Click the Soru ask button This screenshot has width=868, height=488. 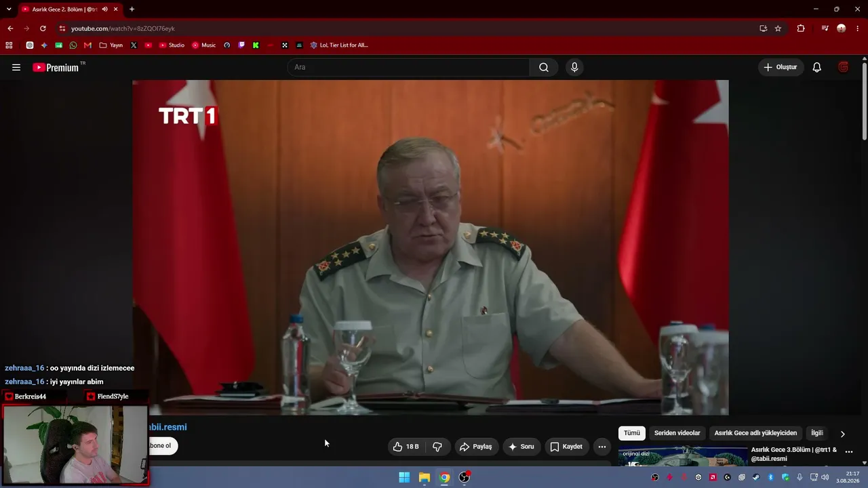pos(521,447)
